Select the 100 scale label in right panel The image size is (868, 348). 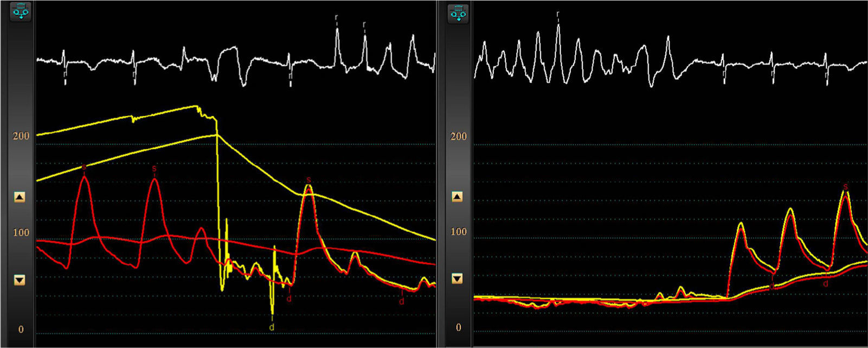tap(459, 231)
